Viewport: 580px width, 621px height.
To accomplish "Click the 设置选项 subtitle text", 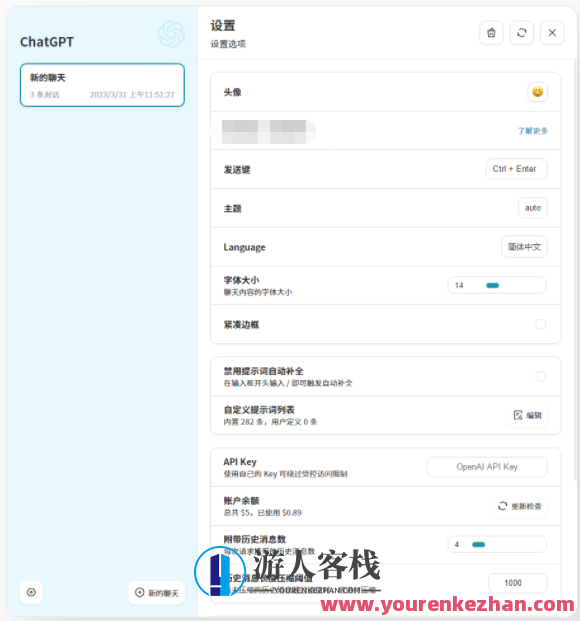I will [228, 44].
